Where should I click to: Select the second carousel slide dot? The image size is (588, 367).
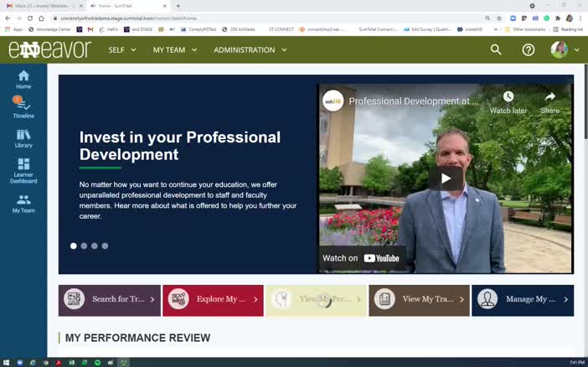[84, 246]
